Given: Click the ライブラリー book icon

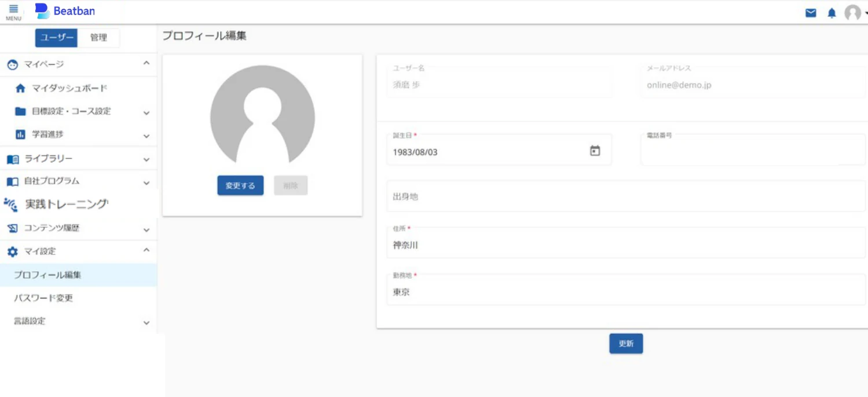Looking at the screenshot, I should point(12,159).
